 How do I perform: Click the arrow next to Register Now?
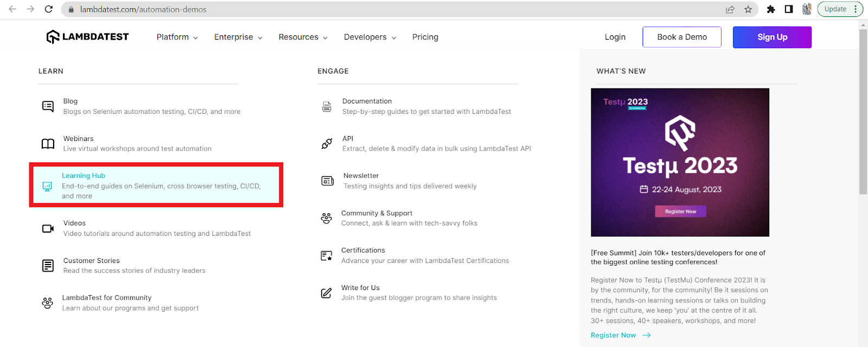[647, 335]
